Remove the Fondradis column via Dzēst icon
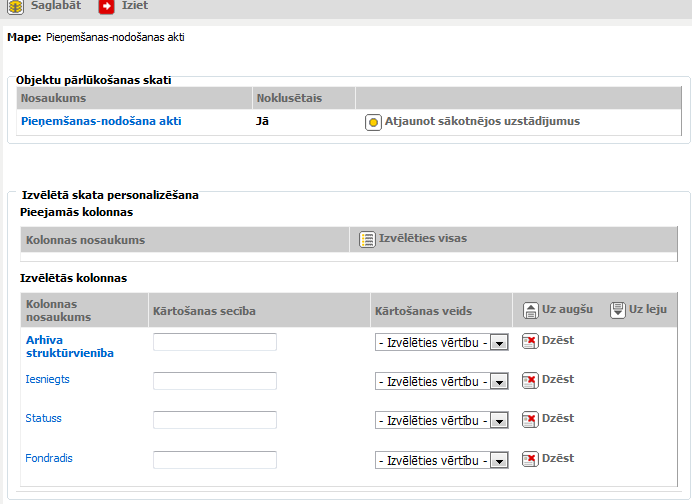Image resolution: width=692 pixels, height=504 pixels. tap(530, 459)
